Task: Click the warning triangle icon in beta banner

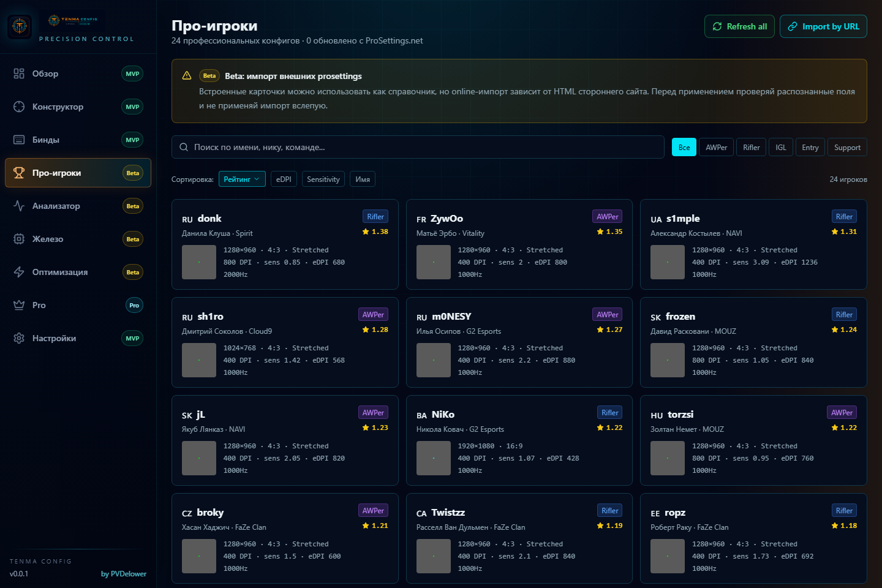Action: (187, 75)
